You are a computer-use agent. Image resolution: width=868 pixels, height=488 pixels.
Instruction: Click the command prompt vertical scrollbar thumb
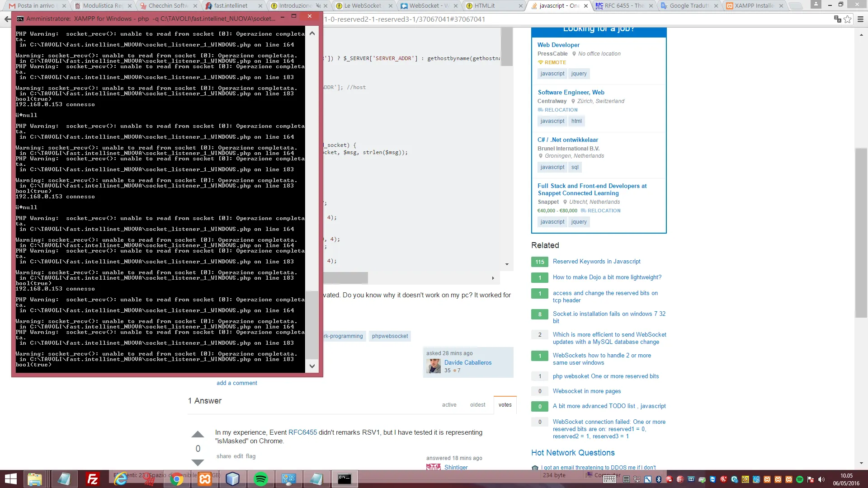(312, 324)
